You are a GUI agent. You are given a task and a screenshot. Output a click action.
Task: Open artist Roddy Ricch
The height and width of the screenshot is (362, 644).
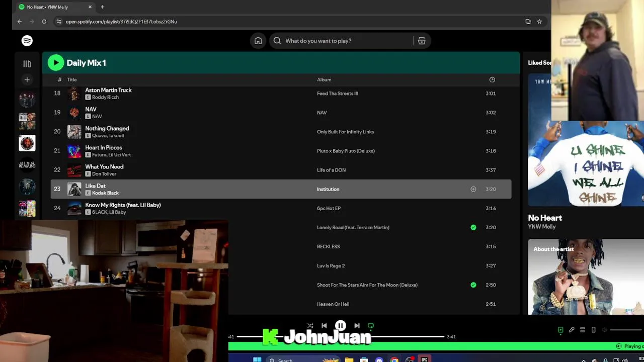pyautogui.click(x=105, y=97)
